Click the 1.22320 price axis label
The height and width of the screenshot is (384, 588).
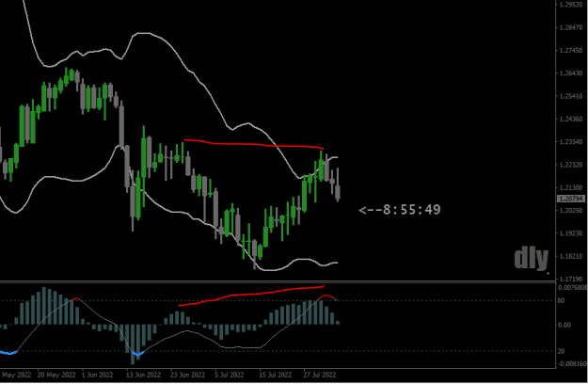click(571, 165)
